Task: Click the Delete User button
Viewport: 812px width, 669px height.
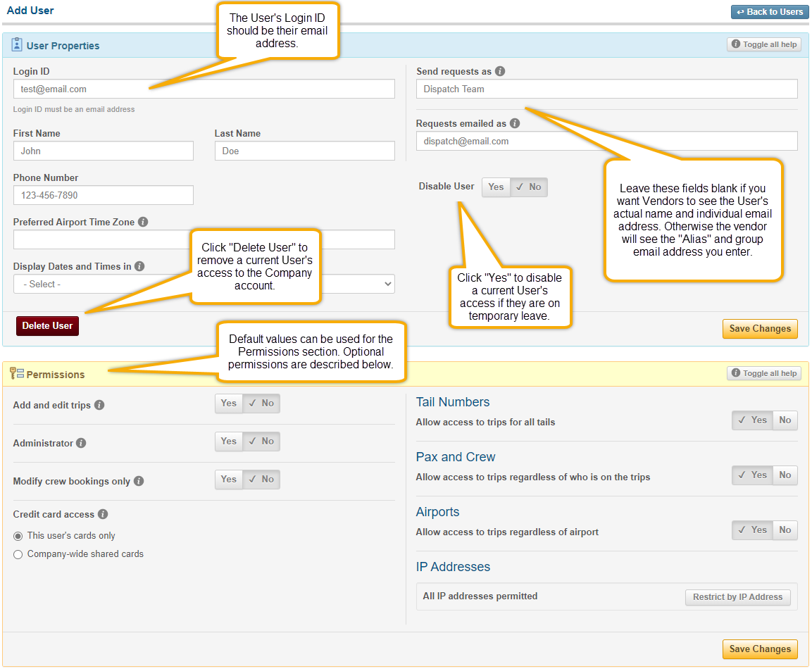Action: [x=47, y=326]
